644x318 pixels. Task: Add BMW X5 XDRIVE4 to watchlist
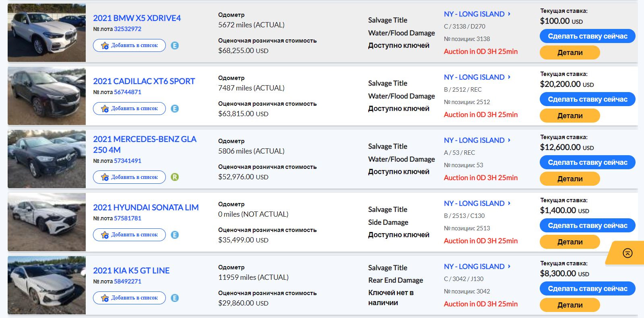tap(129, 45)
